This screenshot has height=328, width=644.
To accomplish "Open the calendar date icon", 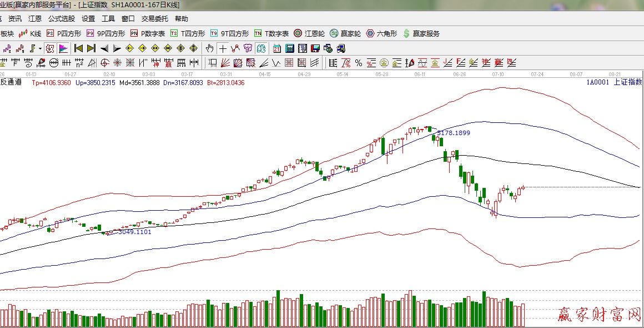I will (x=276, y=48).
